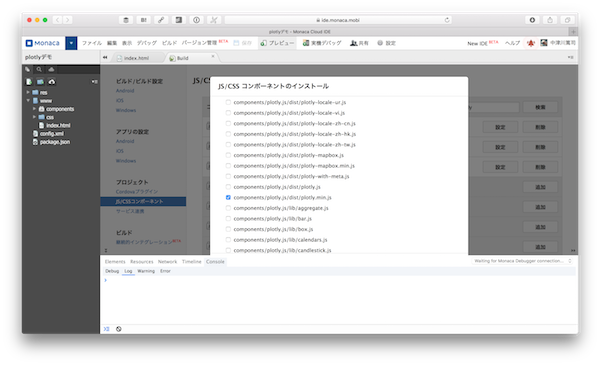Switch to the Console debugger tab
Screen dimensions: 600x365
tap(215, 262)
